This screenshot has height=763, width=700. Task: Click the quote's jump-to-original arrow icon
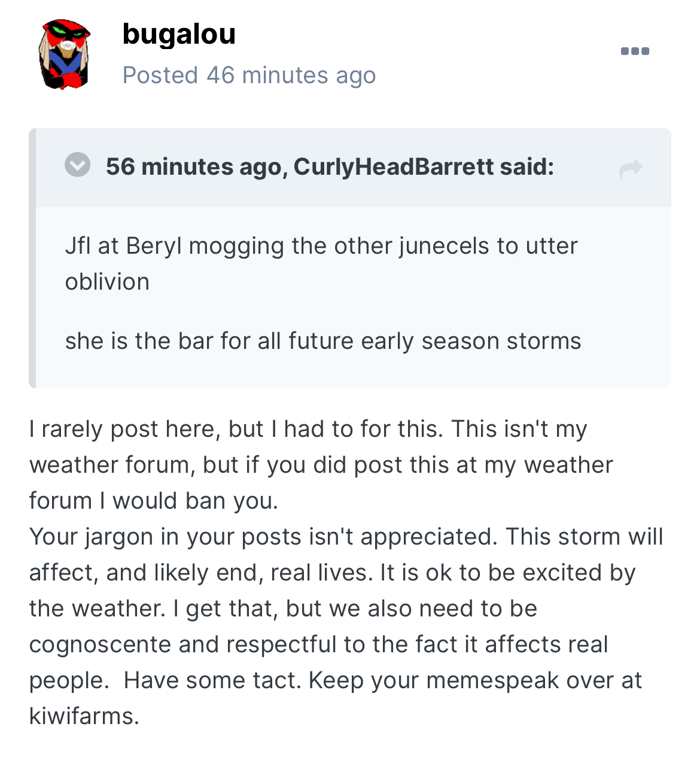tap(631, 169)
